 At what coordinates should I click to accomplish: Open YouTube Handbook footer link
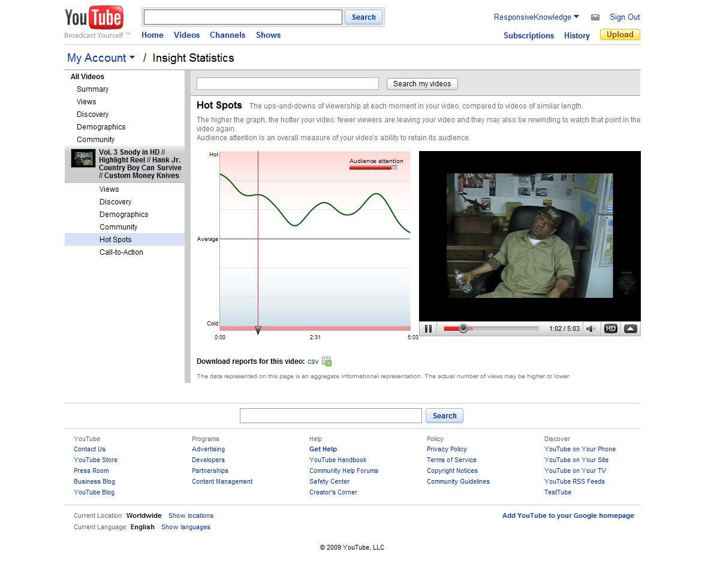338,460
